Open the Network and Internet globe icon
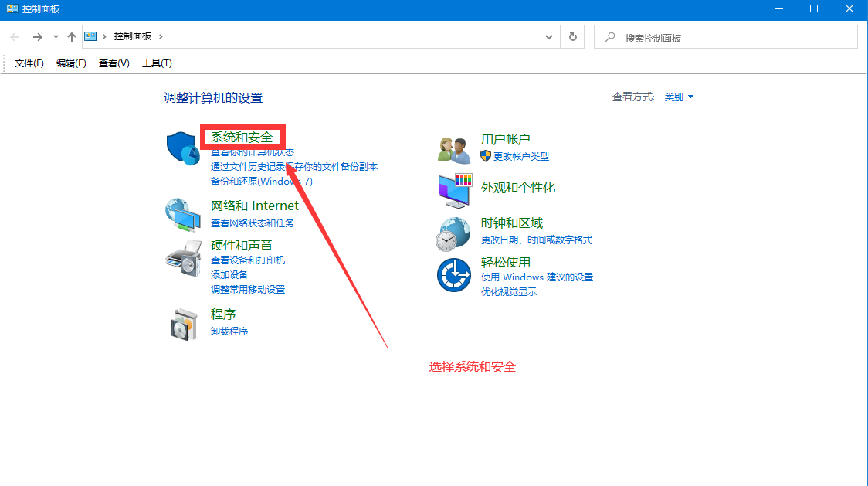This screenshot has height=486, width=868. (x=183, y=215)
